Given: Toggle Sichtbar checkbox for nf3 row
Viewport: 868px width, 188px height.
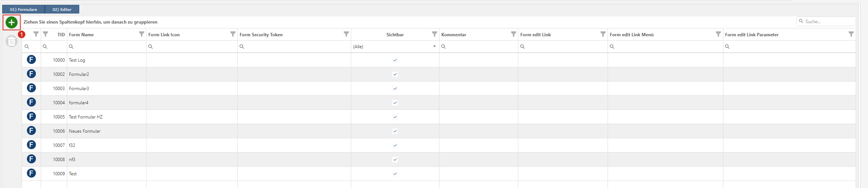Looking at the screenshot, I should 395,160.
